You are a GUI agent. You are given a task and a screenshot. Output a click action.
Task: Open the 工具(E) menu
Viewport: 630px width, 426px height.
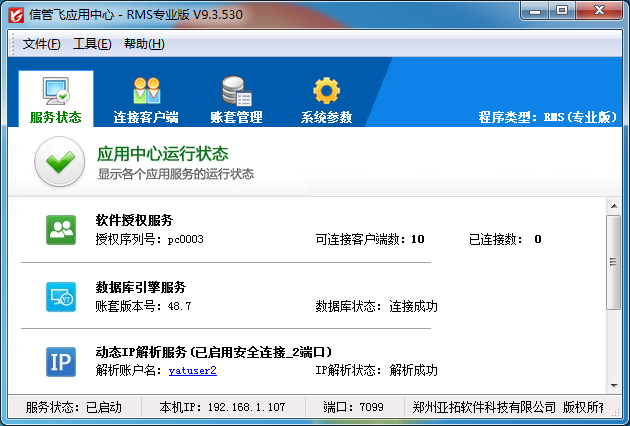(x=92, y=44)
